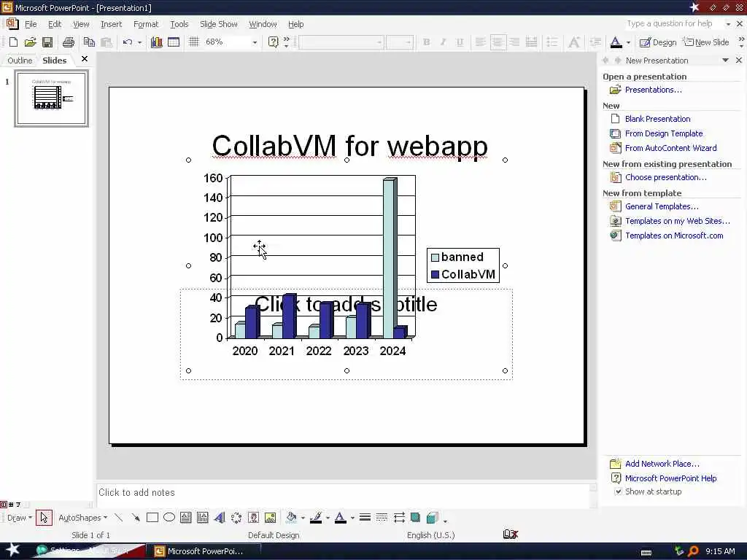Viewport: 747px width, 560px height.
Task: Add a slide with New Slide button
Action: (706, 42)
